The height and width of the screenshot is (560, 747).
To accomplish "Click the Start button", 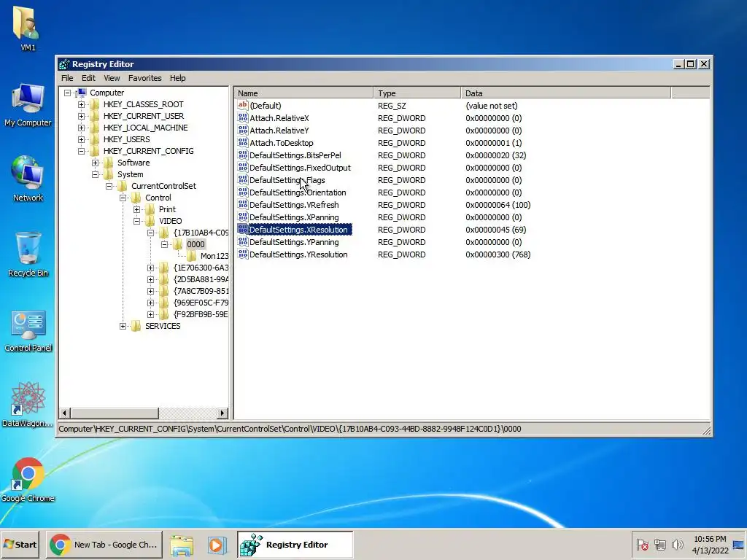I will 20,544.
